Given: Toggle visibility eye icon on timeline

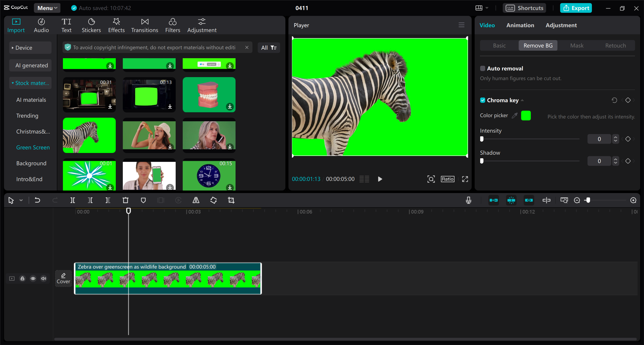Looking at the screenshot, I should tap(33, 279).
